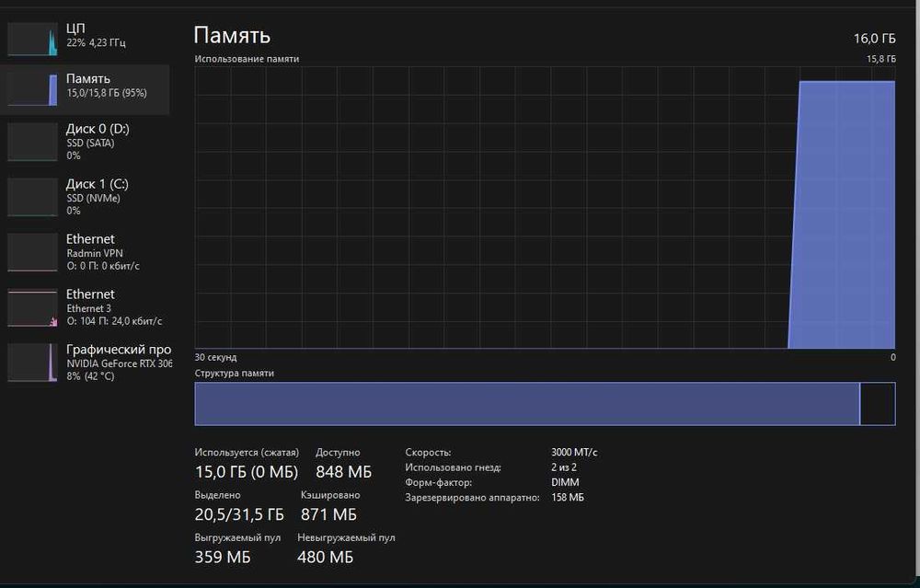Click the Используется (сжатая) label
This screenshot has height=588, width=920.
pos(247,453)
